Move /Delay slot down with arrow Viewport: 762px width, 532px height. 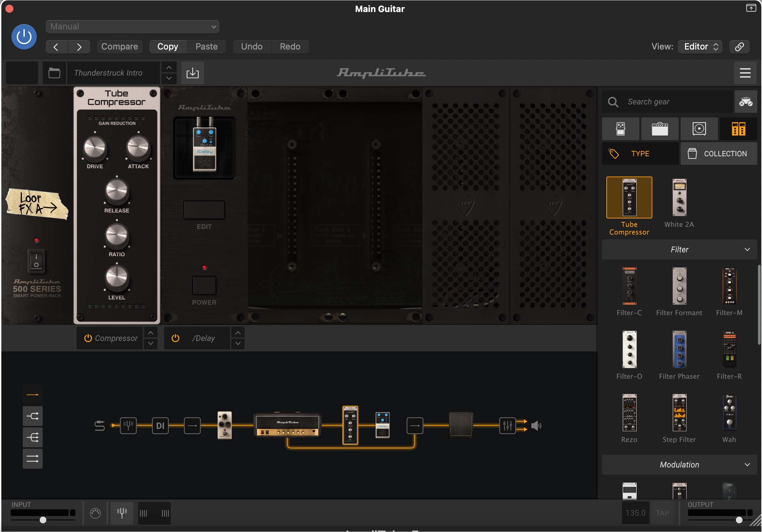tap(238, 344)
